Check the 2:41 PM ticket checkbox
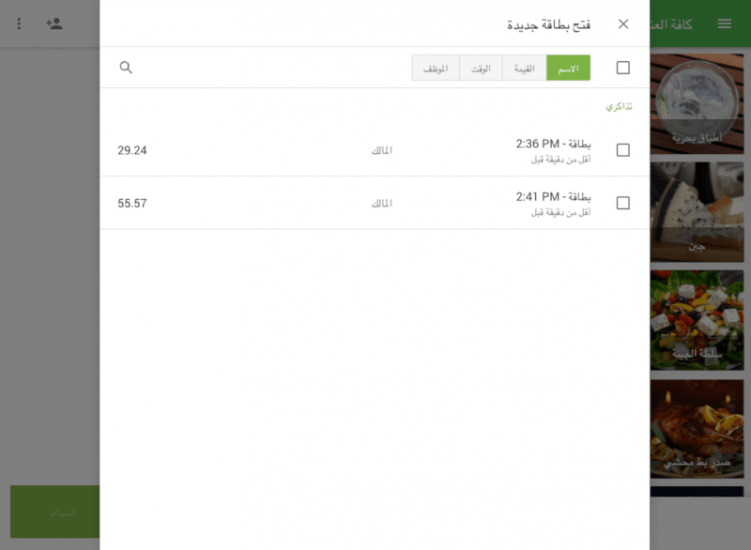Screen dimensions: 751x550 coord(623,203)
